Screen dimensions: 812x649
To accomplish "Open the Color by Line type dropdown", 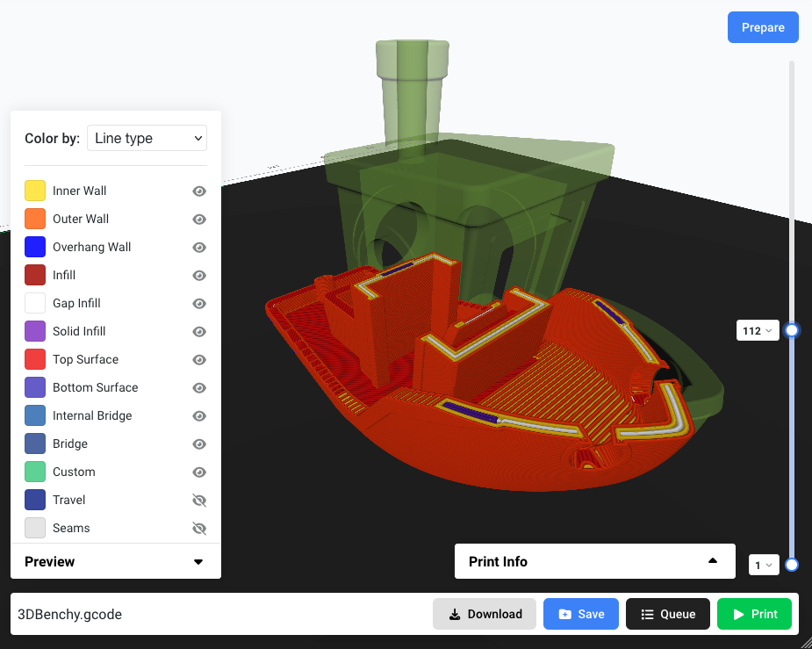I will pyautogui.click(x=147, y=138).
